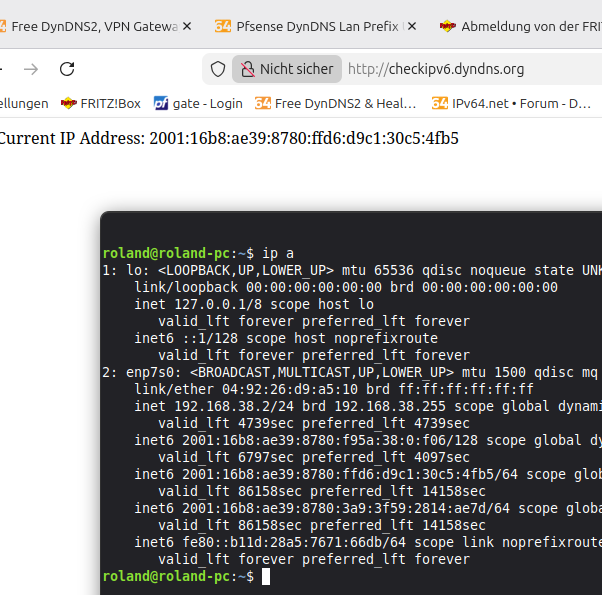Click the terminal cursor at the last prompt

pyautogui.click(x=266, y=577)
